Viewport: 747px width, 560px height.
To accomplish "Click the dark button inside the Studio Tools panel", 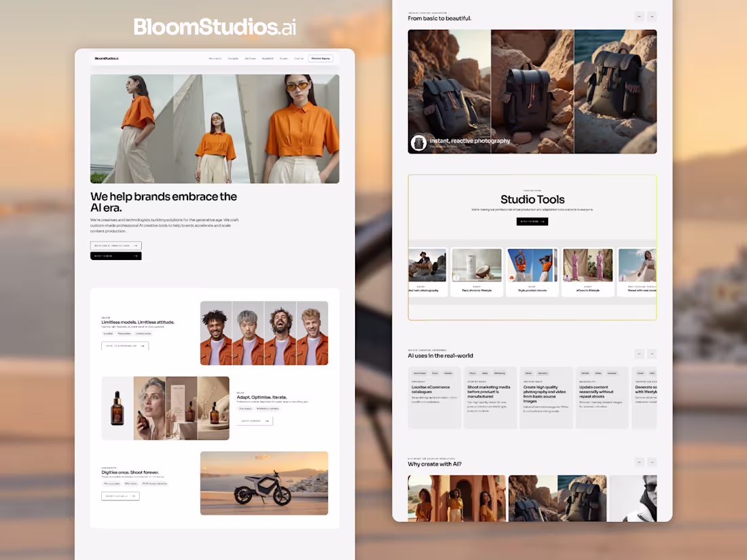I will [x=532, y=221].
